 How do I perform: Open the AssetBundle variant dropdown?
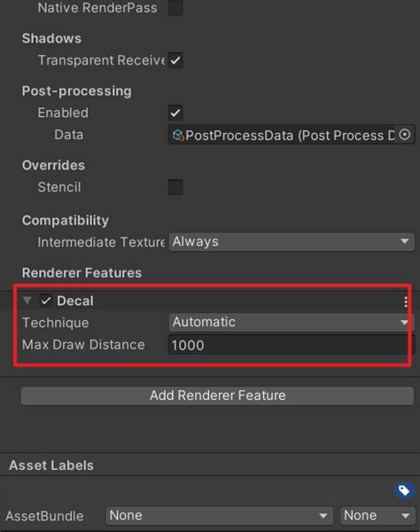click(377, 516)
